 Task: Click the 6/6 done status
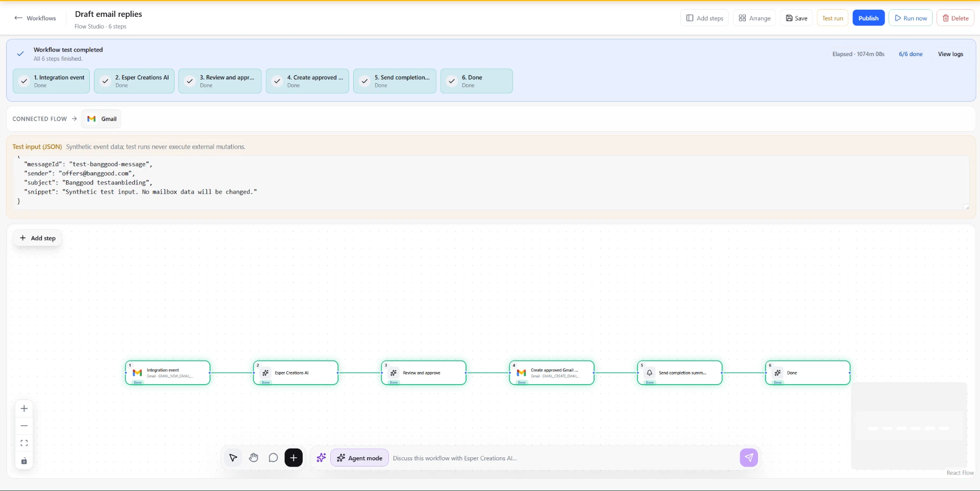click(x=911, y=54)
